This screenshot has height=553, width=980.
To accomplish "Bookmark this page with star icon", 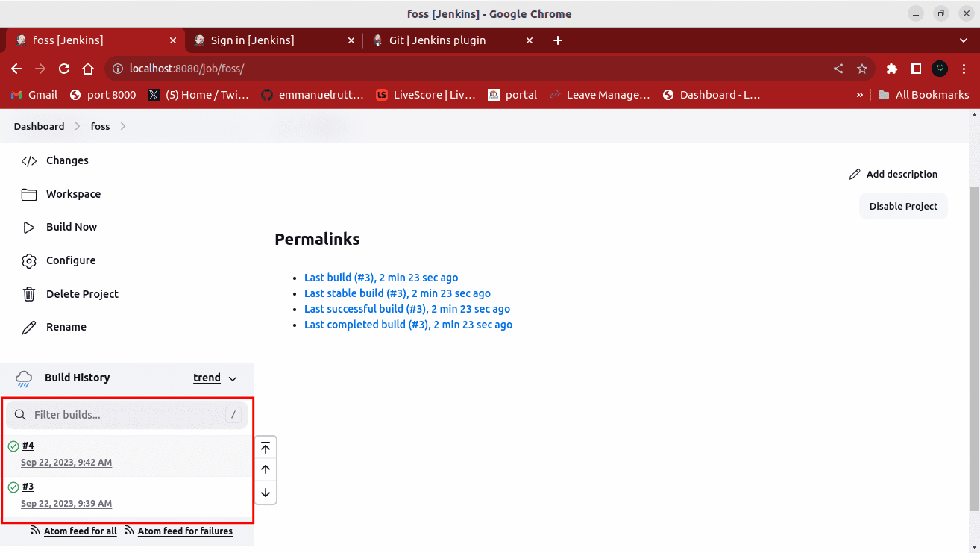I will pyautogui.click(x=862, y=69).
